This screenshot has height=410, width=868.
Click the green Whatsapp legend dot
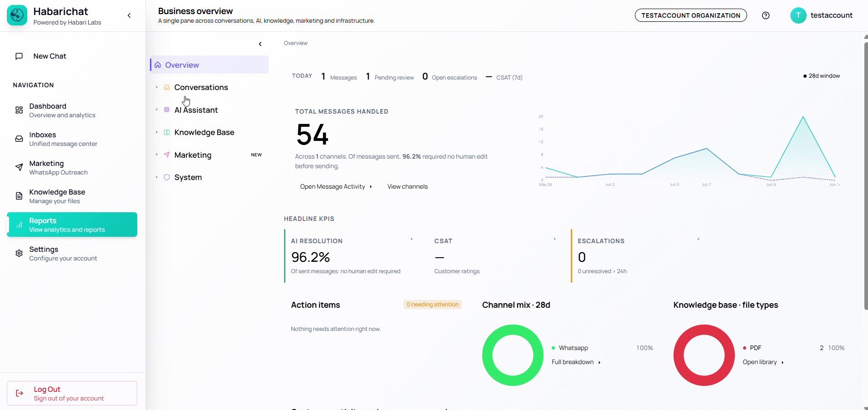coord(554,348)
